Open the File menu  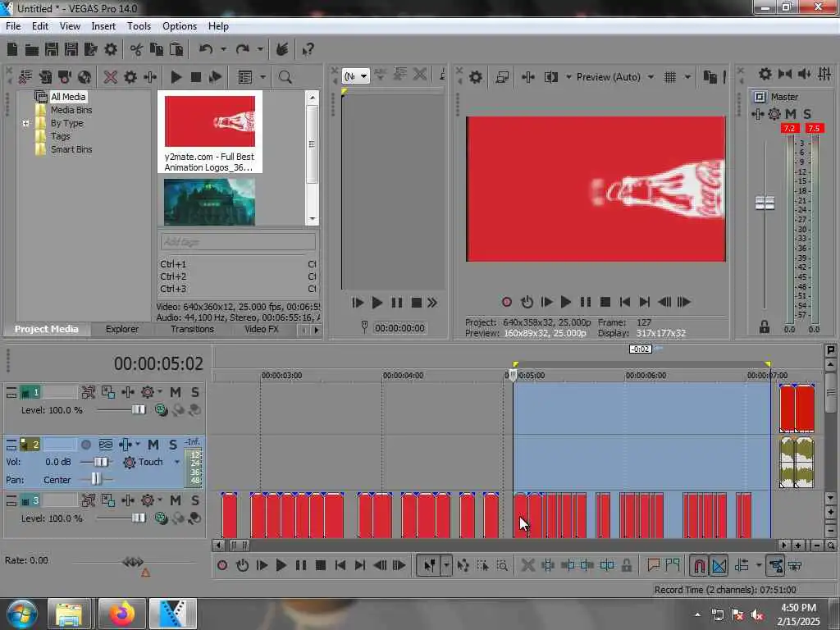pyautogui.click(x=13, y=26)
